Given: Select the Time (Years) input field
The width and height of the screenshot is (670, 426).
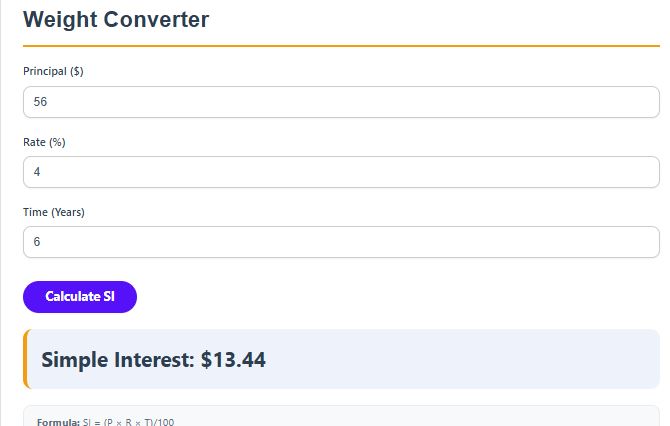Looking at the screenshot, I should 340,242.
